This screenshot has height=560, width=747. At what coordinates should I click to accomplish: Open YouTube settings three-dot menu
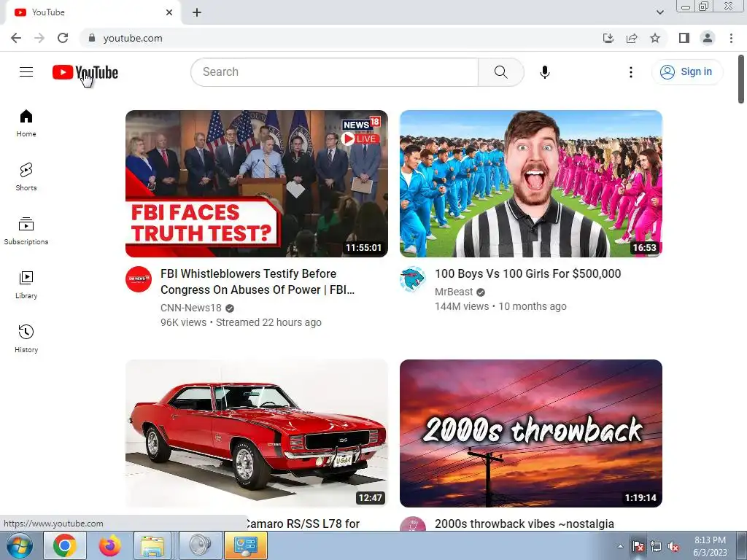(631, 72)
